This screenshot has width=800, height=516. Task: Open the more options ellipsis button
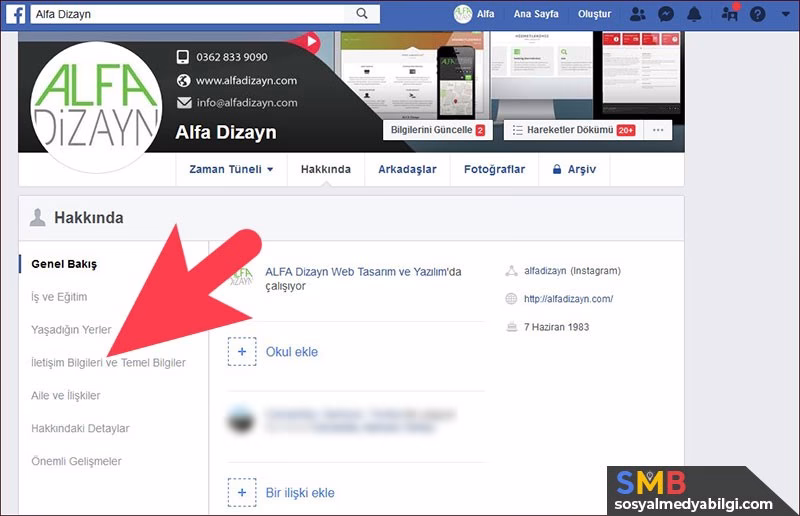(x=658, y=130)
